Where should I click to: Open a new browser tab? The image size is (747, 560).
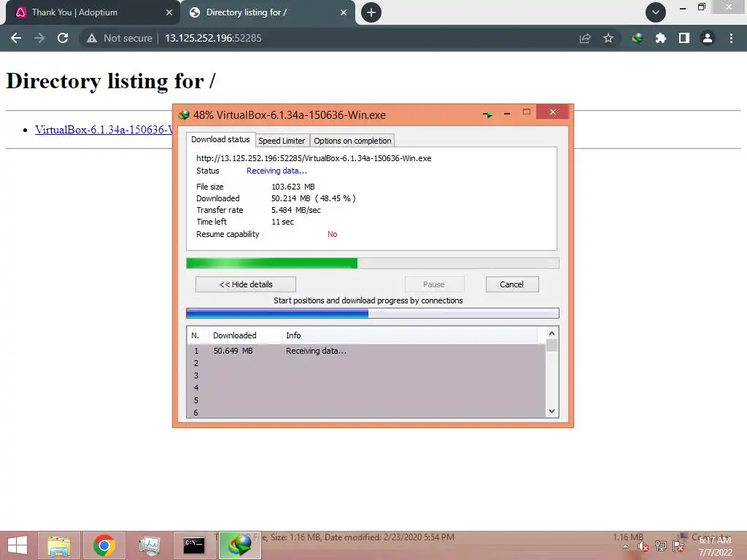(x=371, y=12)
